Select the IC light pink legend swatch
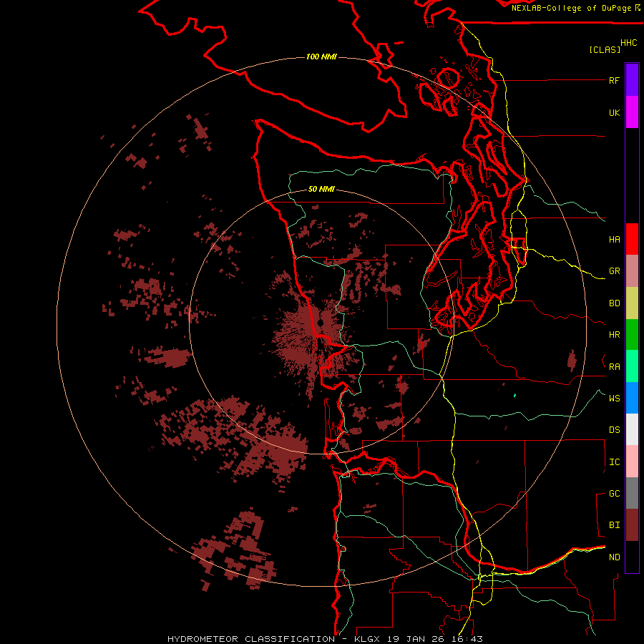This screenshot has width=644, height=644. [632, 462]
